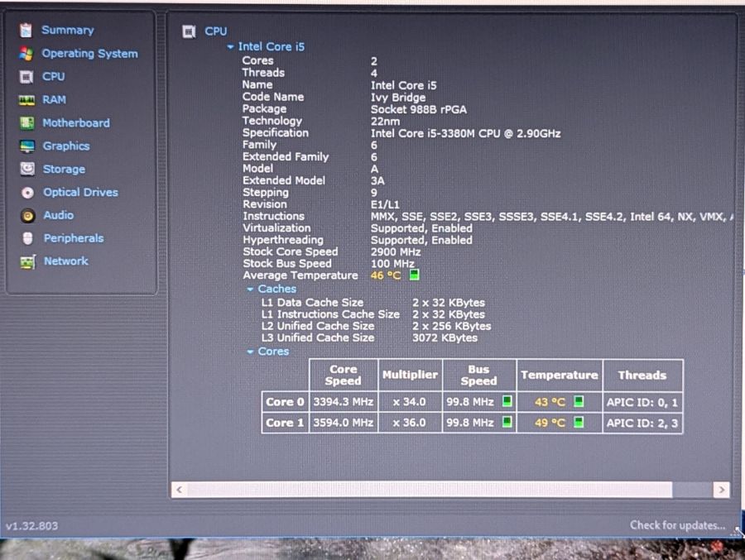Click the Summary clipboard icon
This screenshot has width=745, height=560.
tap(26, 30)
